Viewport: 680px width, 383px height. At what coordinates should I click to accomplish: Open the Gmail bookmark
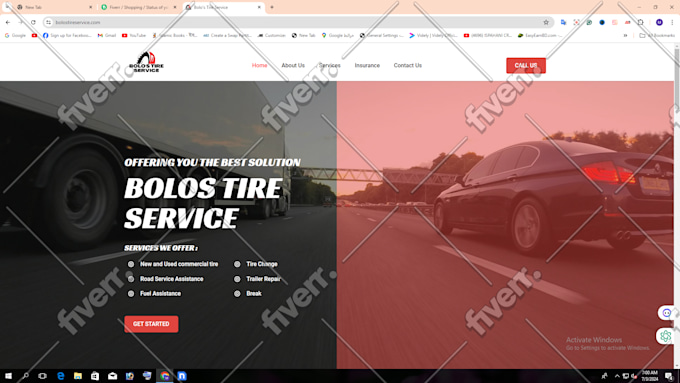click(107, 35)
